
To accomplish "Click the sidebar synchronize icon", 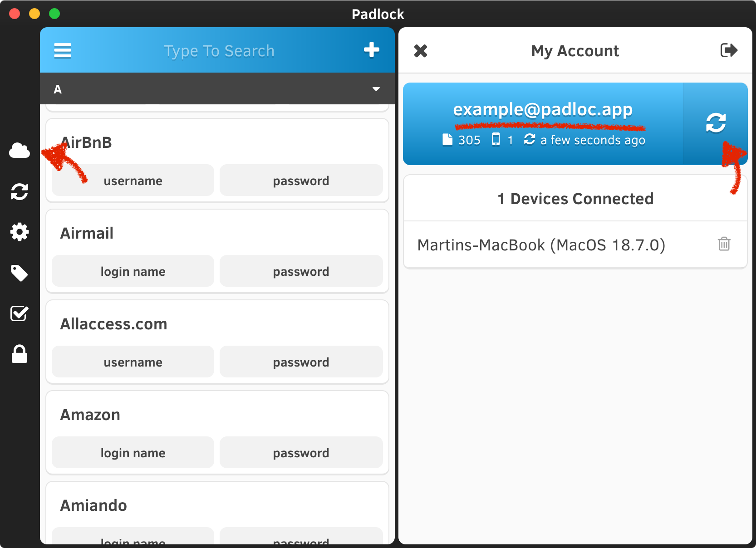I will (20, 191).
